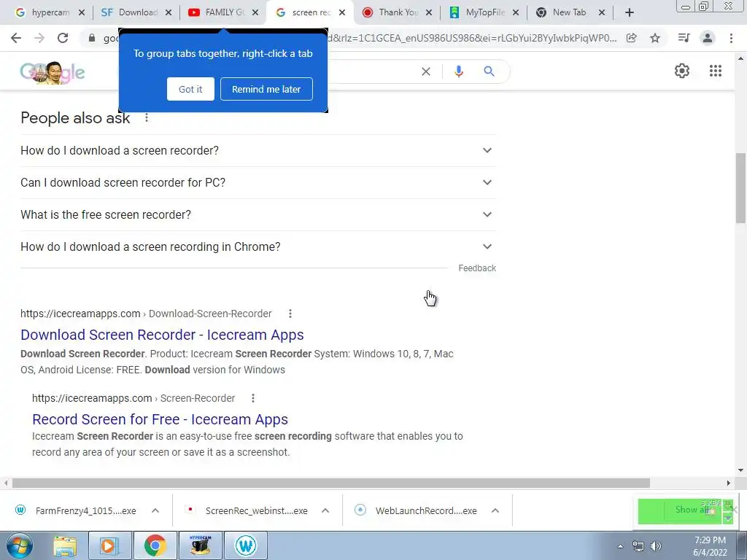This screenshot has height=560, width=747.
Task: Close the FAMILY GUY YouTube tab
Action: pyautogui.click(x=255, y=13)
